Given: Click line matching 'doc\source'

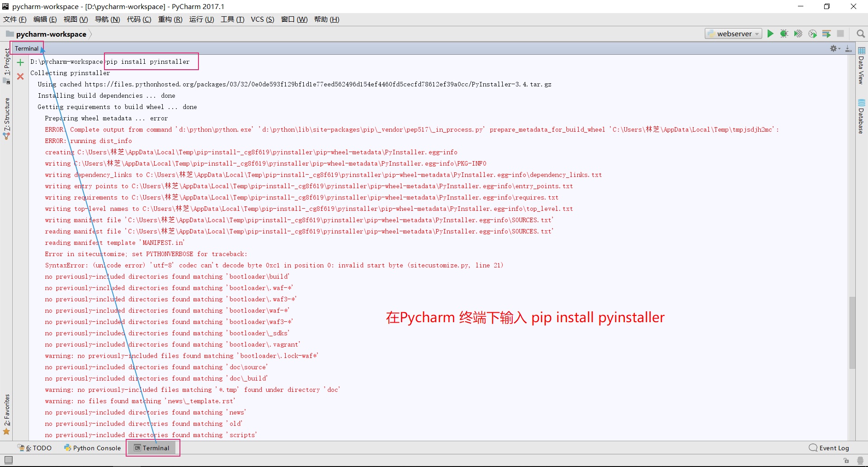Looking at the screenshot, I should [x=156, y=367].
